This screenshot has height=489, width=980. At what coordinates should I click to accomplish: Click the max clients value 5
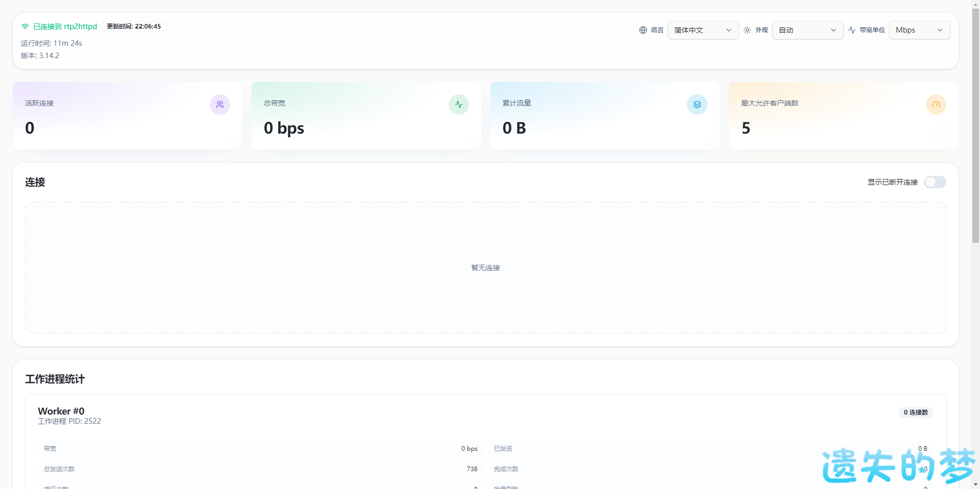(x=746, y=128)
